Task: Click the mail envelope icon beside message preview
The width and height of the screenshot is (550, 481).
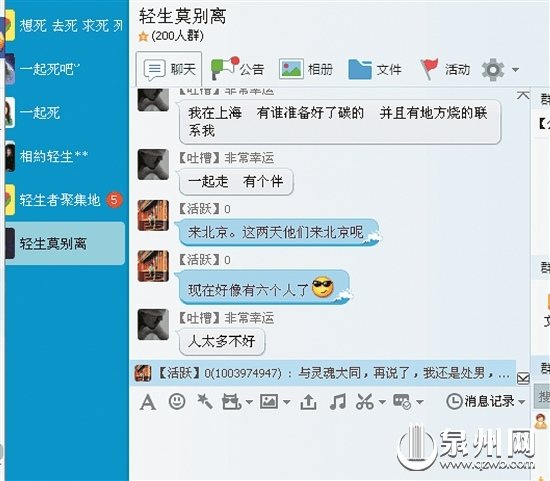Action: pos(523,379)
